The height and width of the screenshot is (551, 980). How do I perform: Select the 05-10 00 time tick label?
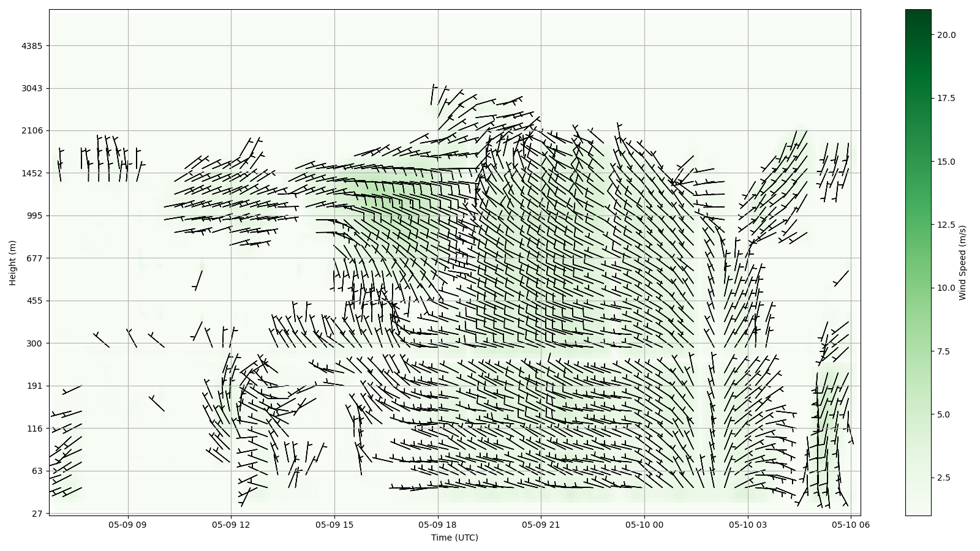[x=644, y=525]
